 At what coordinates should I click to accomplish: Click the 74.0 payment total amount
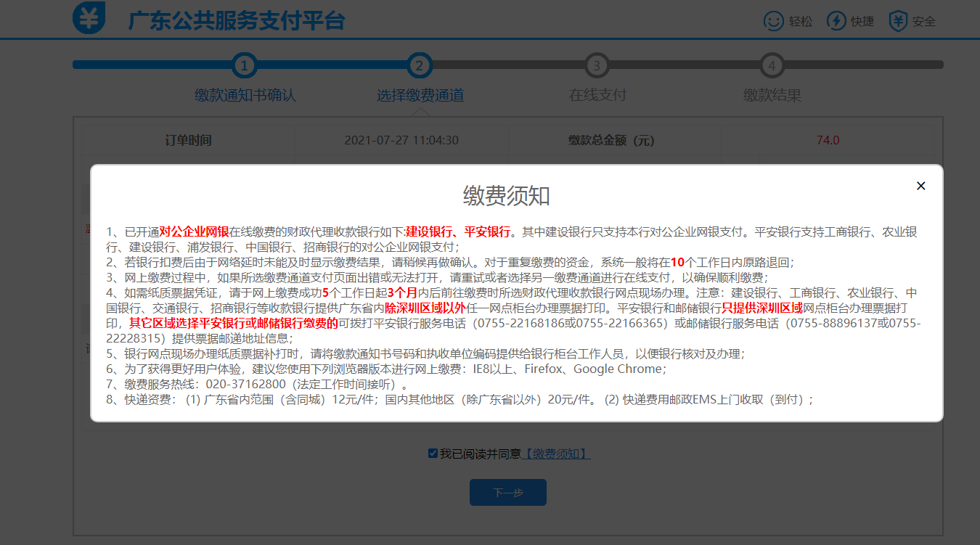828,140
